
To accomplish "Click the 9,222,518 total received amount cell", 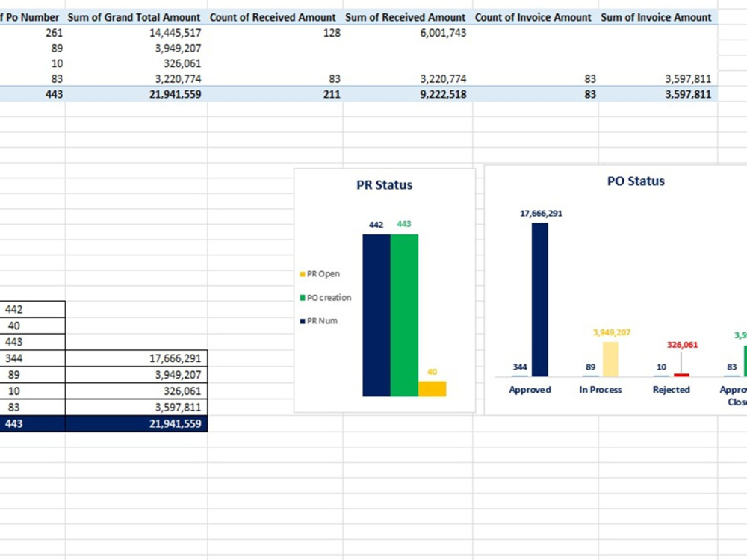I will 408,94.
